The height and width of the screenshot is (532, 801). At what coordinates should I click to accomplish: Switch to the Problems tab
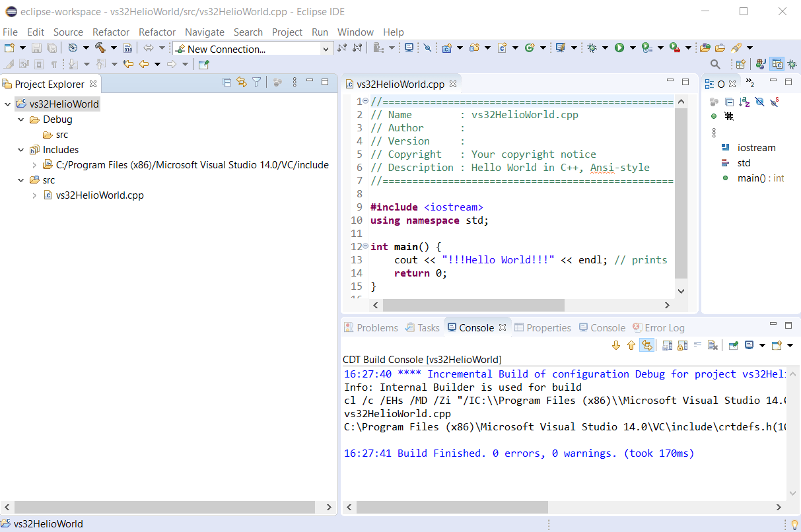click(371, 327)
